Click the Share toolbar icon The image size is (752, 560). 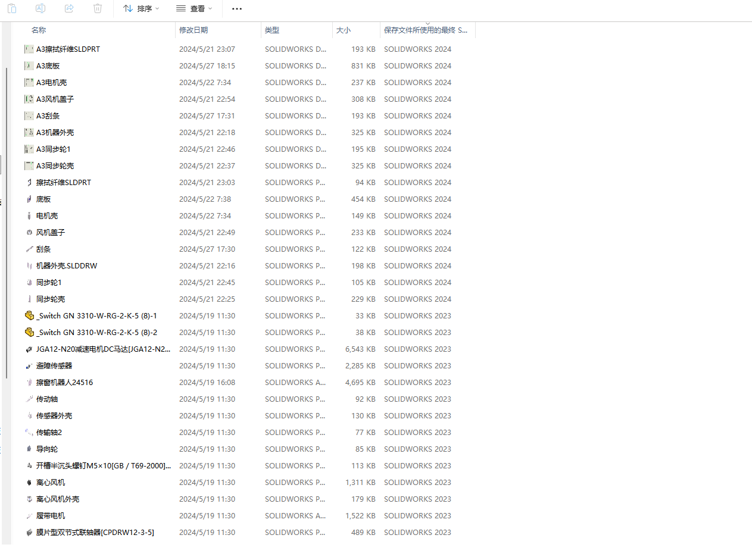69,8
